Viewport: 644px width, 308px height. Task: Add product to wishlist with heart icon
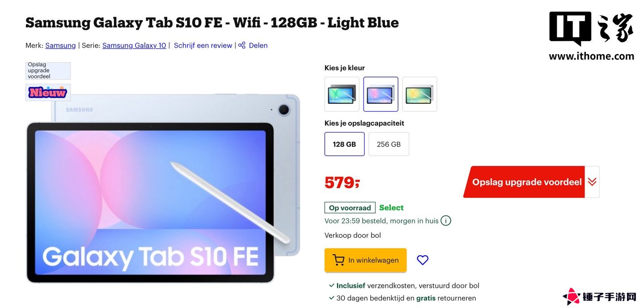[x=423, y=260]
